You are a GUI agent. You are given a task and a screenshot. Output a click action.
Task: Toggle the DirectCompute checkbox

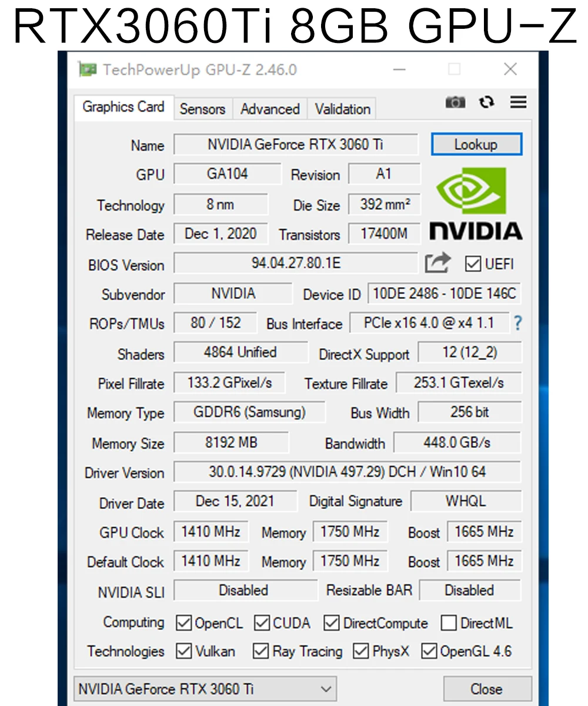[332, 623]
